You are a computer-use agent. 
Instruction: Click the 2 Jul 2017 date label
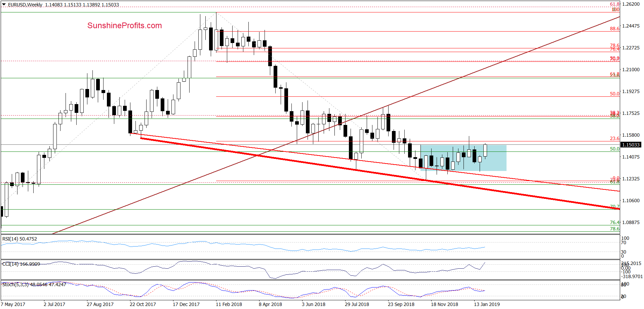point(54,304)
